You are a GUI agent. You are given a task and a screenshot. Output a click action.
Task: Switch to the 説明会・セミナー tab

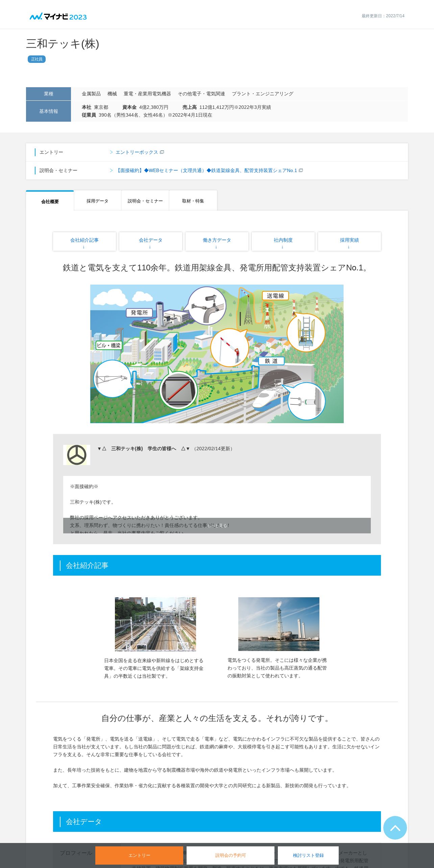(145, 201)
